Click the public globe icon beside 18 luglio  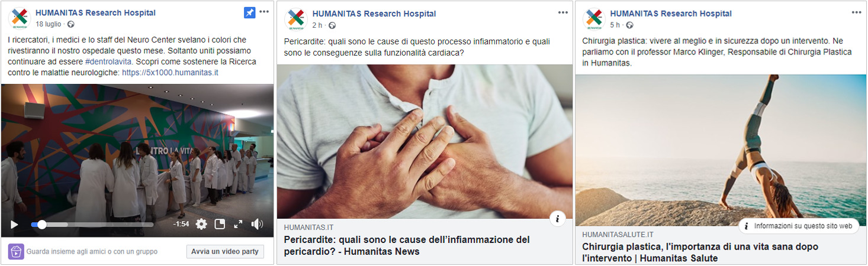70,24
